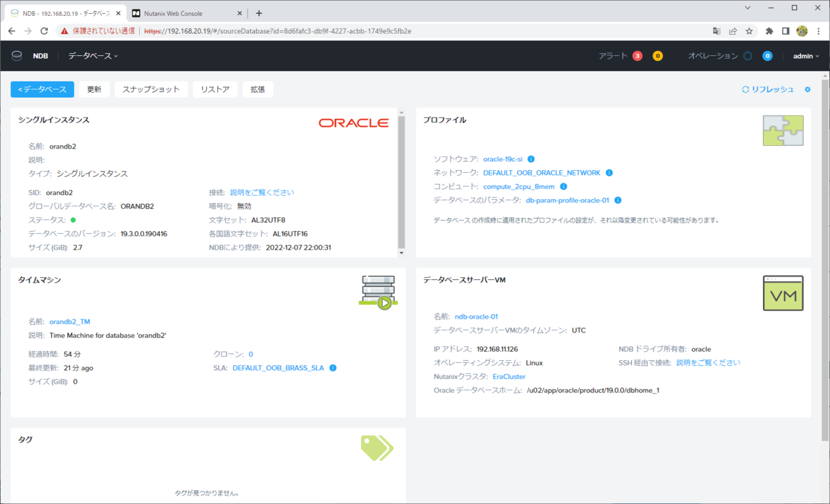Click the browser address bar URL
830x504 pixels.
pyautogui.click(x=278, y=31)
